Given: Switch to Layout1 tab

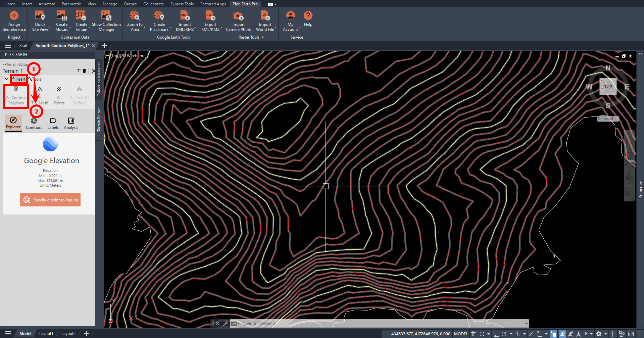Looking at the screenshot, I should click(x=46, y=334).
